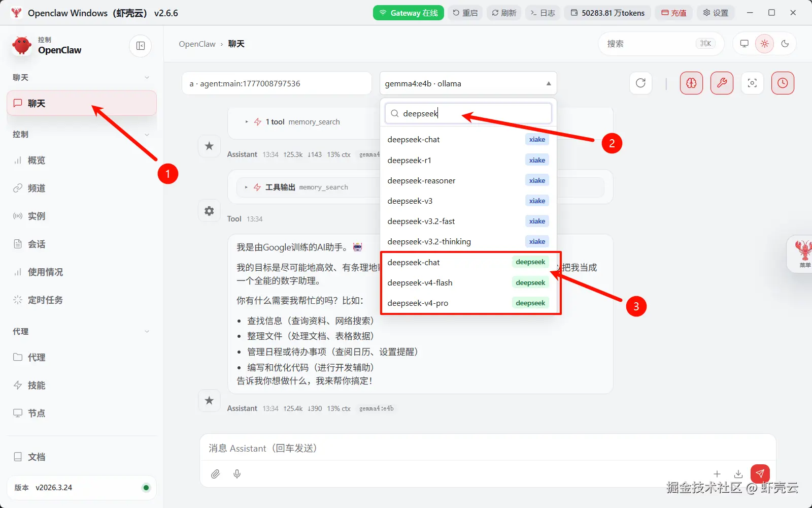Select system theme monitor icon
Viewport: 812px width, 508px height.
tap(745, 44)
